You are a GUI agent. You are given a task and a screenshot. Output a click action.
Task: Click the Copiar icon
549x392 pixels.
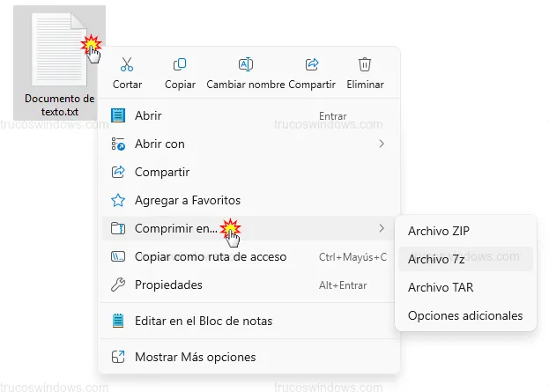pyautogui.click(x=180, y=65)
